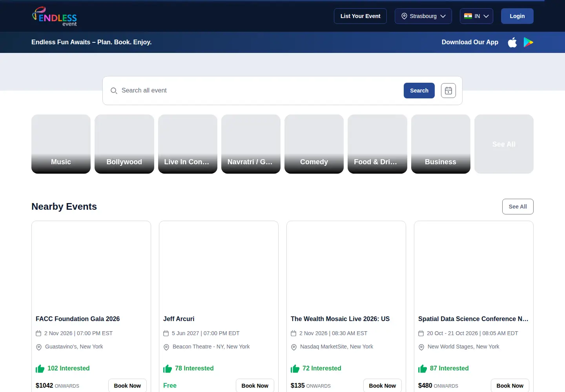The width and height of the screenshot is (565, 392).
Task: Click the location pin beside Guastavino's, New York
Action: pyautogui.click(x=39, y=347)
